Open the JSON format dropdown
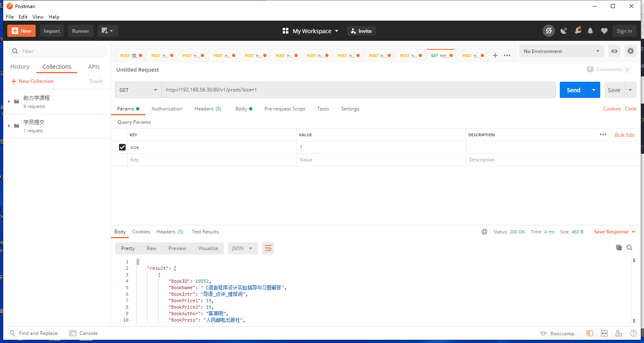The image size is (644, 343). point(243,248)
